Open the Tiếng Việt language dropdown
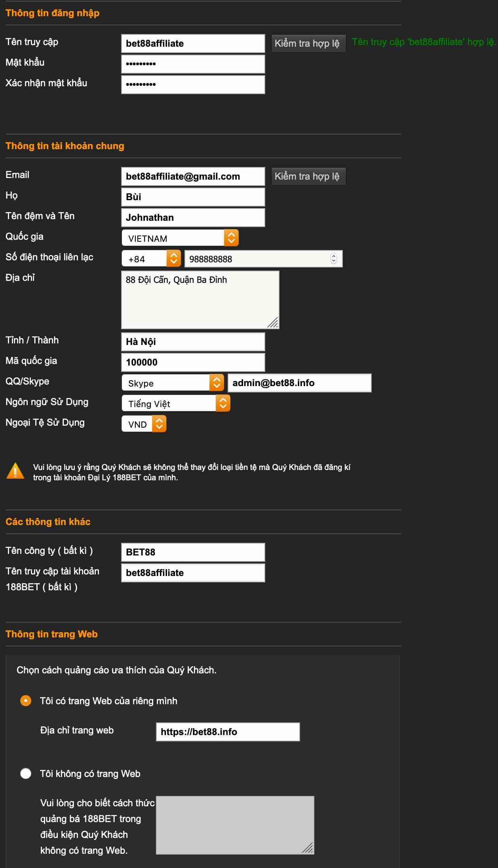This screenshot has height=868, width=498. pyautogui.click(x=176, y=404)
